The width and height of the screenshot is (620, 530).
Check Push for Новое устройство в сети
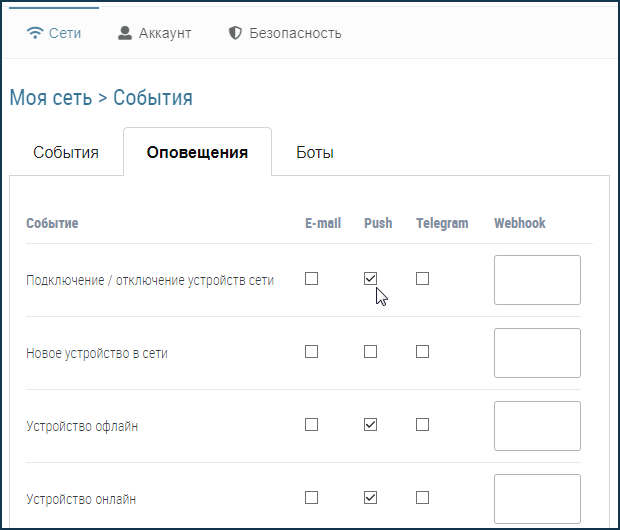point(371,352)
